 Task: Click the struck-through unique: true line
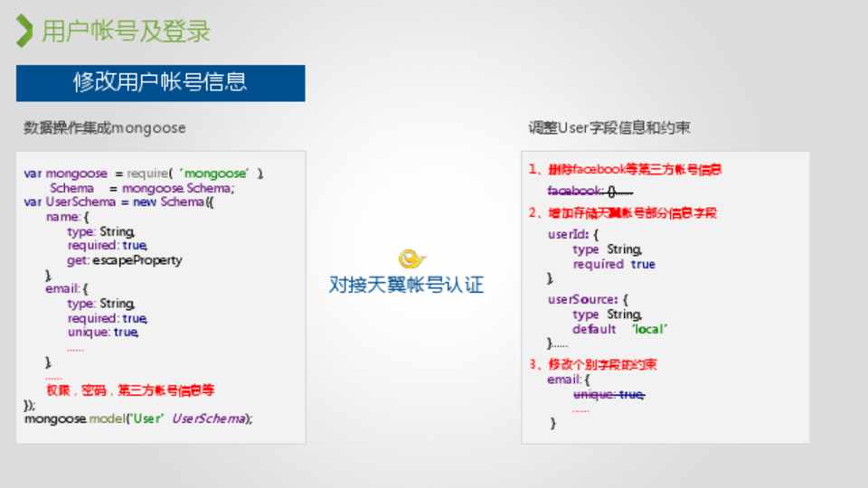pyautogui.click(x=609, y=395)
